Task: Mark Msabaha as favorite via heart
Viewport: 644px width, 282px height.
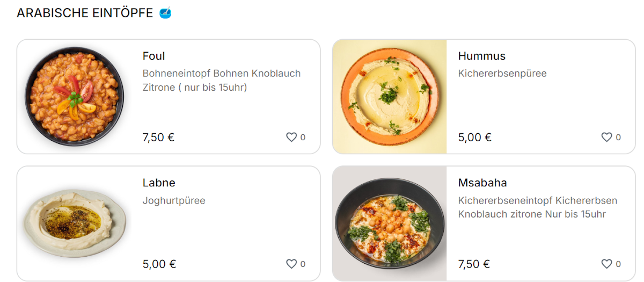Action: [x=606, y=264]
